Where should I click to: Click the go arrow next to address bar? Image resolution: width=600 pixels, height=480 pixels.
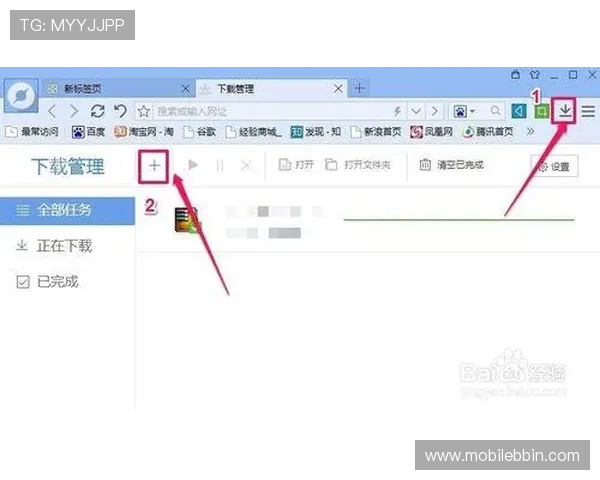click(434, 111)
